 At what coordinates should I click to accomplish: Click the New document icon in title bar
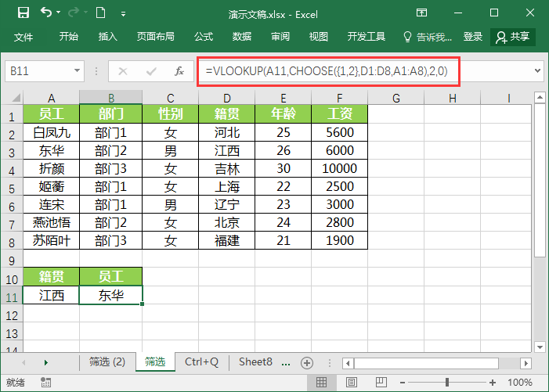pos(99,13)
